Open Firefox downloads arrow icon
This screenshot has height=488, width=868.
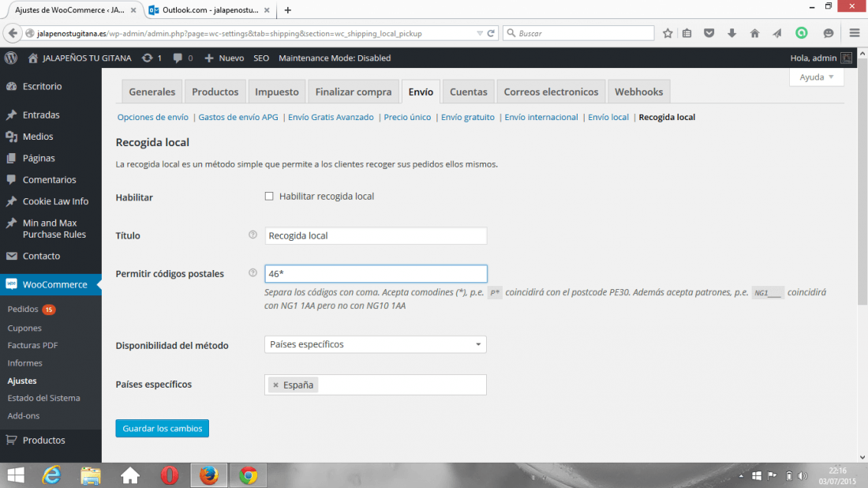click(x=731, y=33)
